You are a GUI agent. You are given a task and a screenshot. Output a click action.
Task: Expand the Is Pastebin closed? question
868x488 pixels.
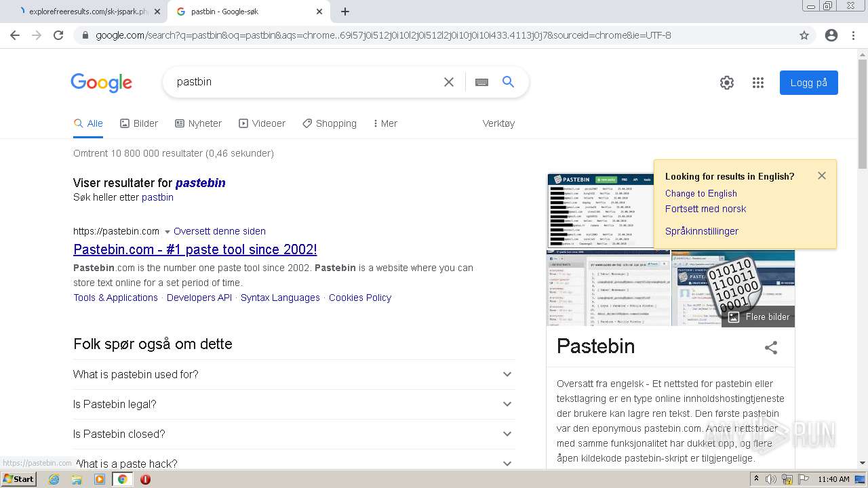pos(294,434)
